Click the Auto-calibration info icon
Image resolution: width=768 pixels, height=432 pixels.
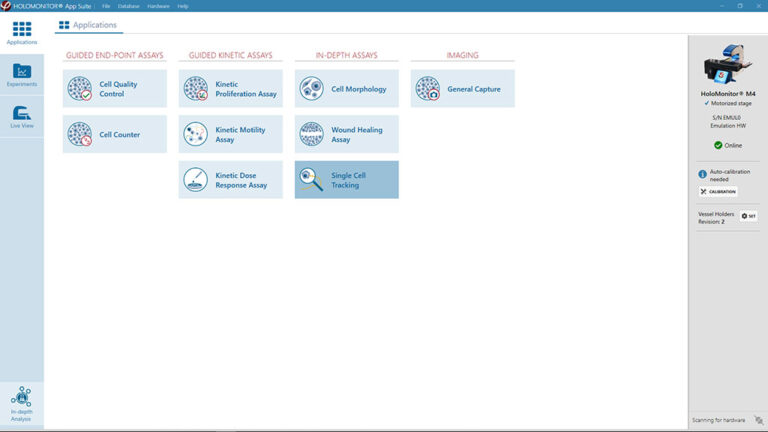(x=702, y=174)
